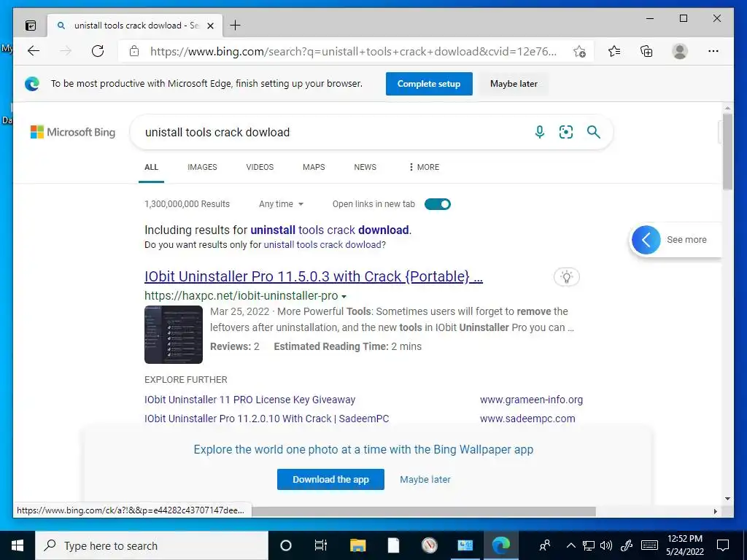Click the Windows taskbar search box
Viewport: 747px width, 560px height.
tap(152, 545)
